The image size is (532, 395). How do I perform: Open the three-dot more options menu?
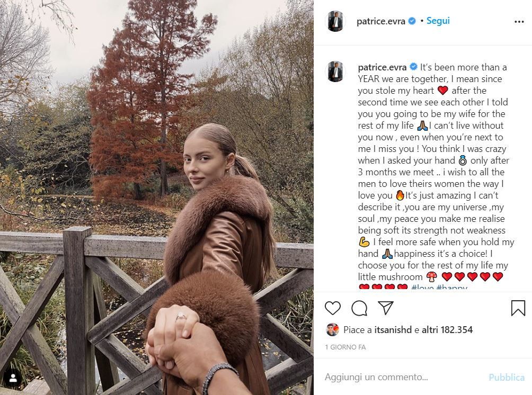pyautogui.click(x=519, y=22)
